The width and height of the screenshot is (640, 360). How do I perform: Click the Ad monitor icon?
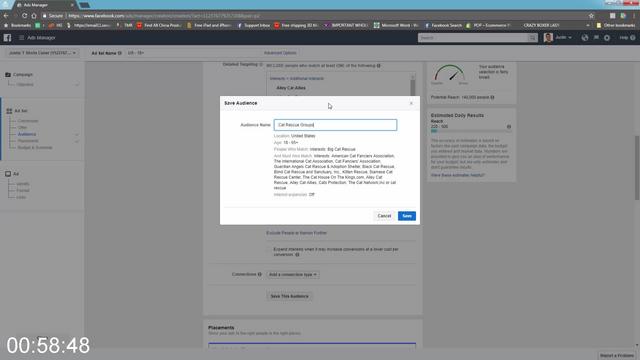8,174
